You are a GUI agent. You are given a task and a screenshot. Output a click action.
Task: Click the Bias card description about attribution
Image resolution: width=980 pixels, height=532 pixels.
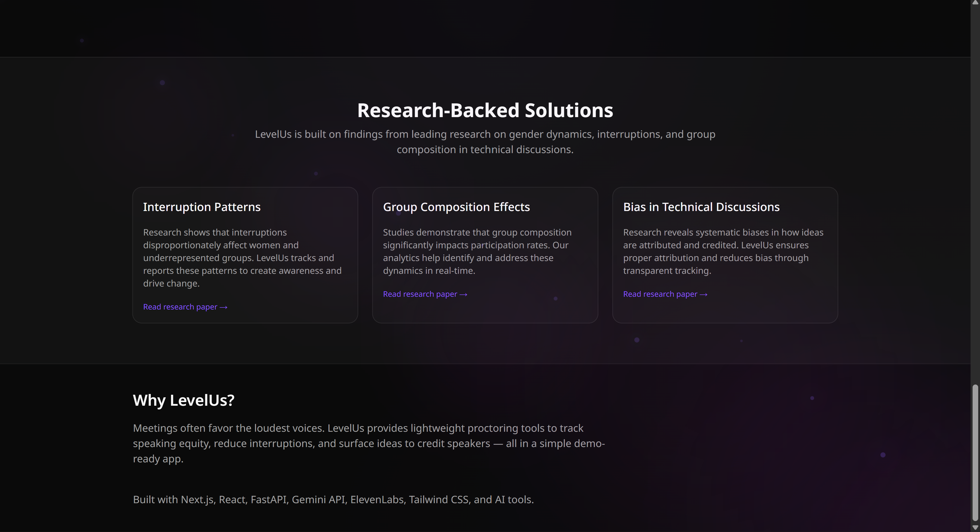pyautogui.click(x=723, y=251)
